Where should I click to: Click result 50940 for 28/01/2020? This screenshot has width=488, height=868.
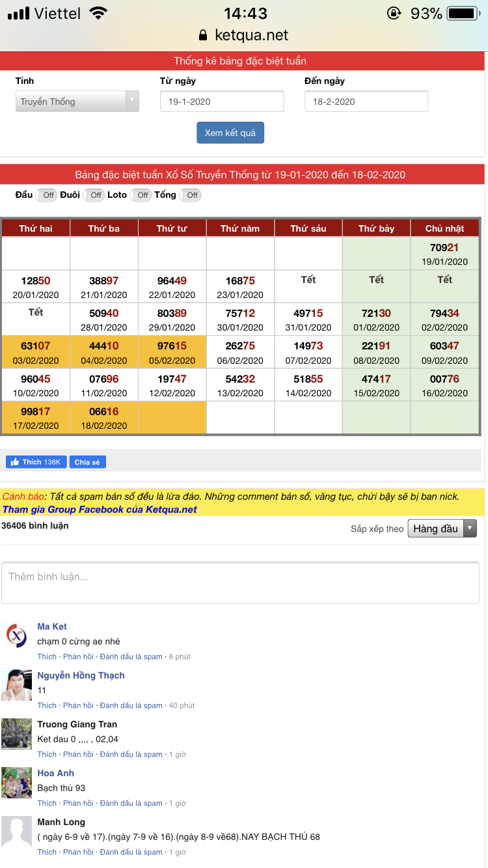pos(104,313)
